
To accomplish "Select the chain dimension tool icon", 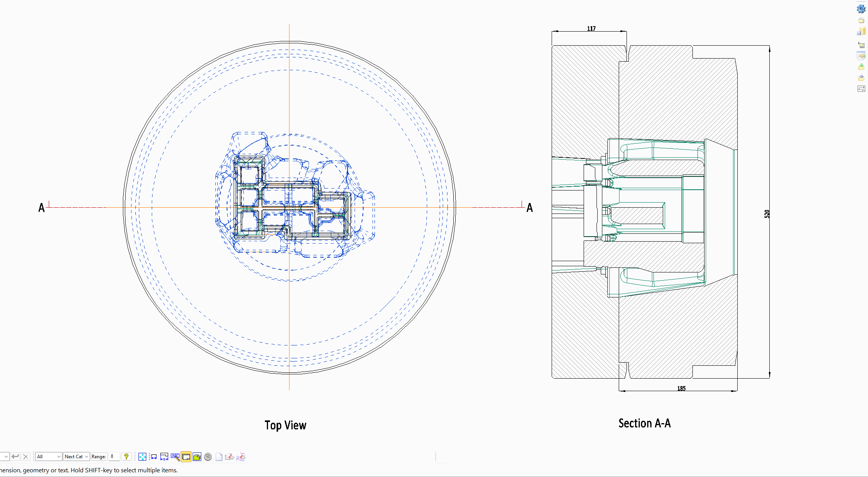I will pyautogui.click(x=164, y=457).
